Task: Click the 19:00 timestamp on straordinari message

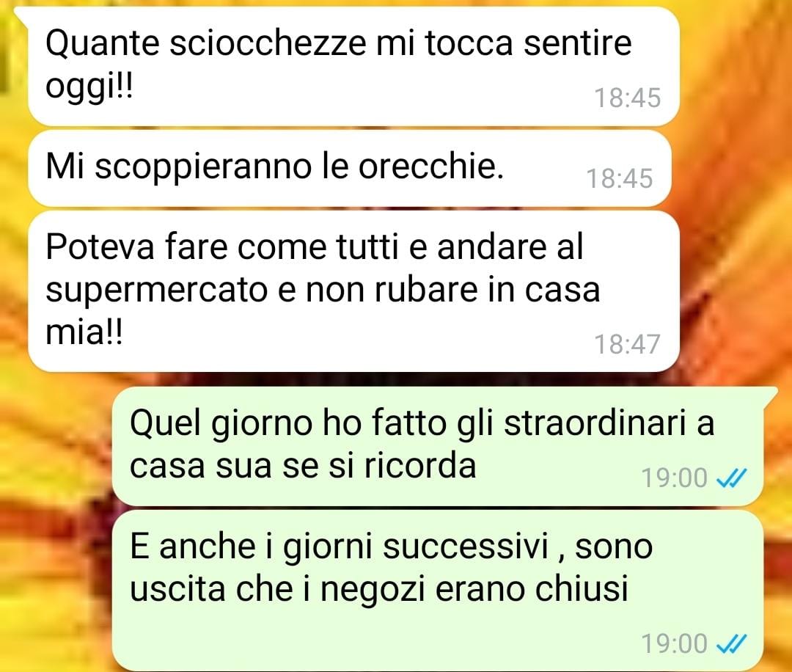Action: [675, 478]
